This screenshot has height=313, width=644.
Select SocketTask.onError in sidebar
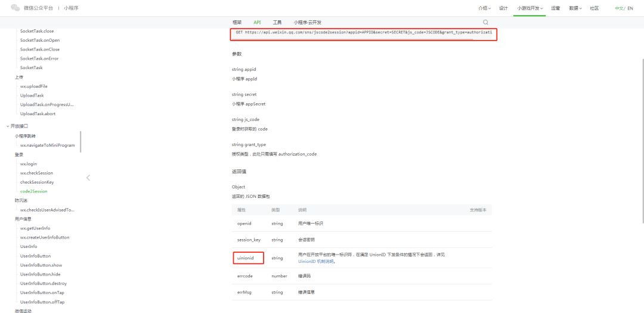pos(39,58)
